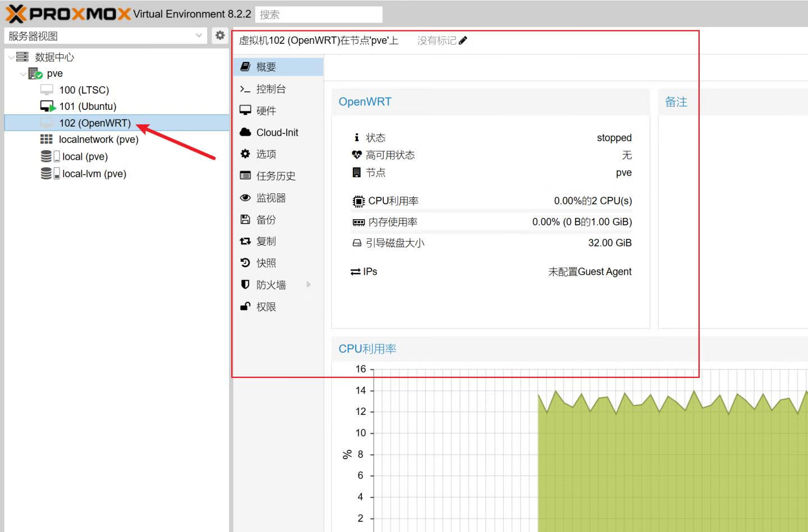The image size is (808, 532).
Task: Click the gear settings icon beside server view
Action: coord(220,35)
